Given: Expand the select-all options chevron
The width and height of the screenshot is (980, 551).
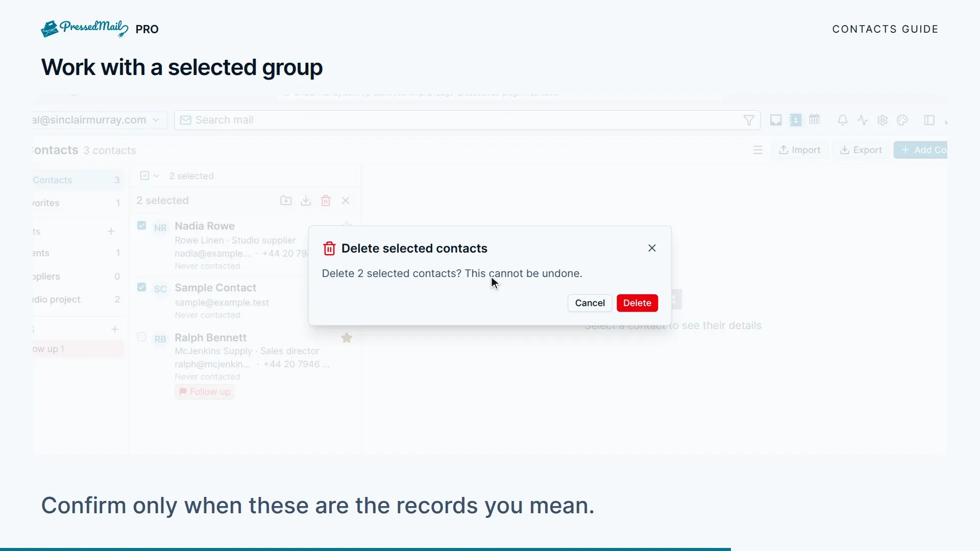Looking at the screenshot, I should tap(157, 176).
